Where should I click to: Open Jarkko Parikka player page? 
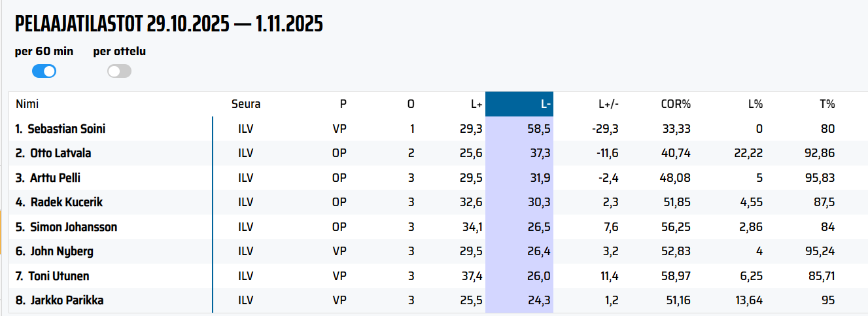coord(67,301)
